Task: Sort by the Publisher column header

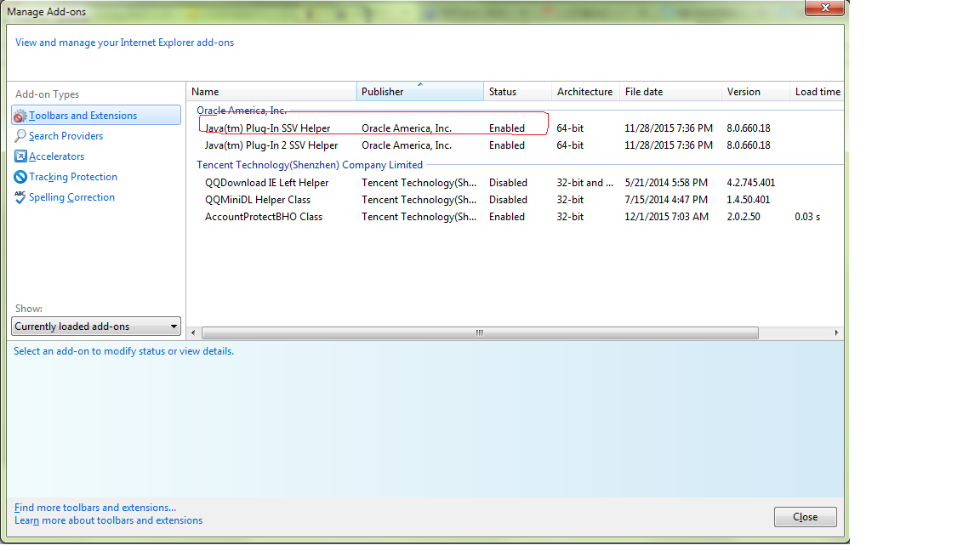Action: click(420, 91)
